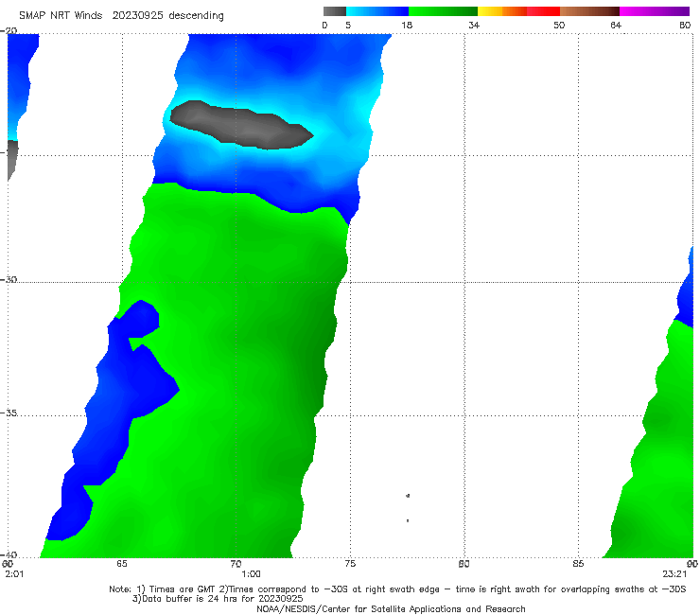This screenshot has width=700, height=615.
Task: Click the longitude label "65"
Action: pyautogui.click(x=122, y=564)
